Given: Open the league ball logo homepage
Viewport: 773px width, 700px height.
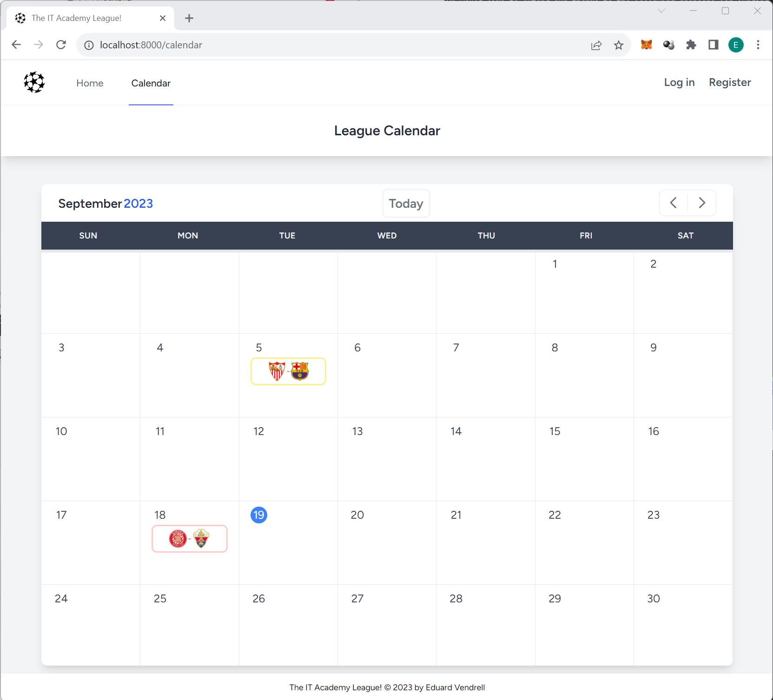Looking at the screenshot, I should (34, 82).
